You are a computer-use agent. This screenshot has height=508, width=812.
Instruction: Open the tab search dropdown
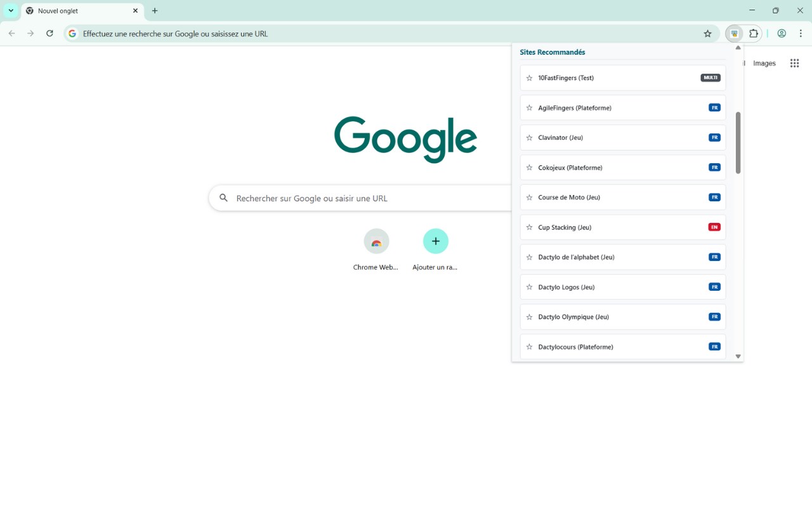11,11
